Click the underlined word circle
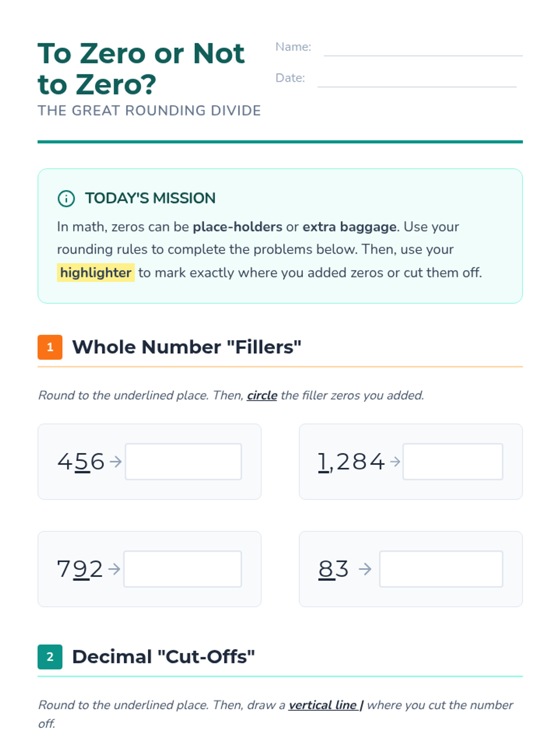The image size is (560, 747). click(x=262, y=395)
